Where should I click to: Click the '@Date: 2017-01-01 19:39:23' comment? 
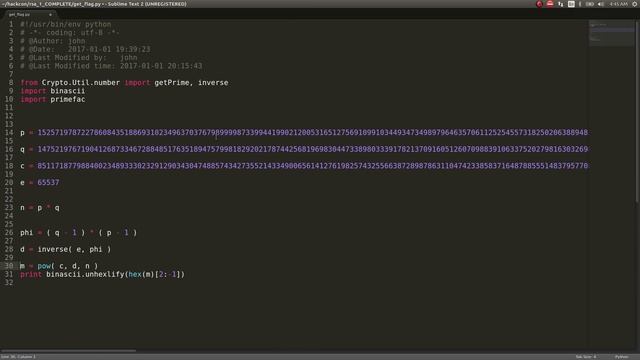[85, 49]
